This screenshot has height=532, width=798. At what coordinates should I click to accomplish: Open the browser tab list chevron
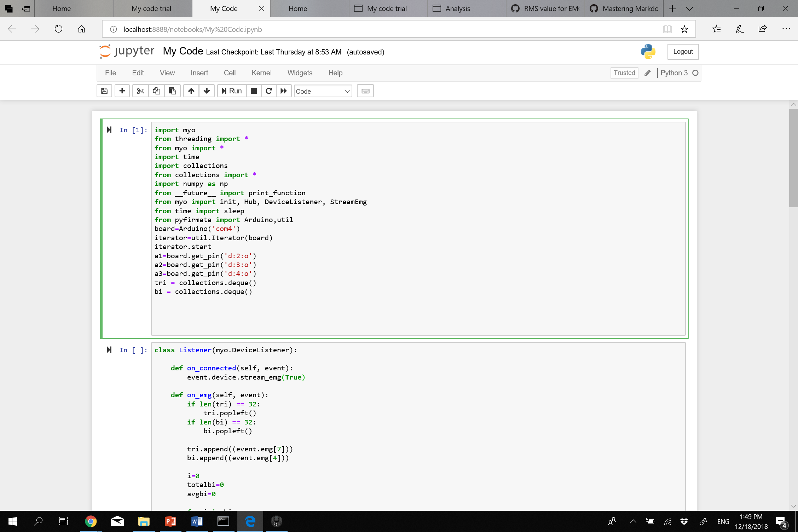coord(689,8)
